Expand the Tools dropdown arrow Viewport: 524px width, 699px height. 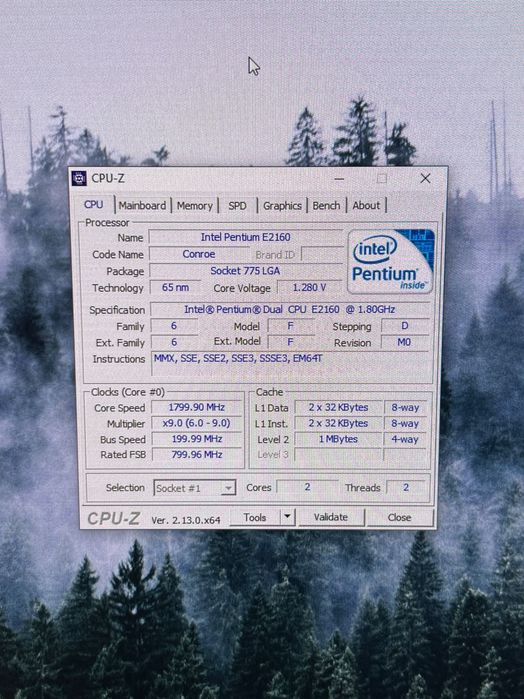(x=287, y=517)
